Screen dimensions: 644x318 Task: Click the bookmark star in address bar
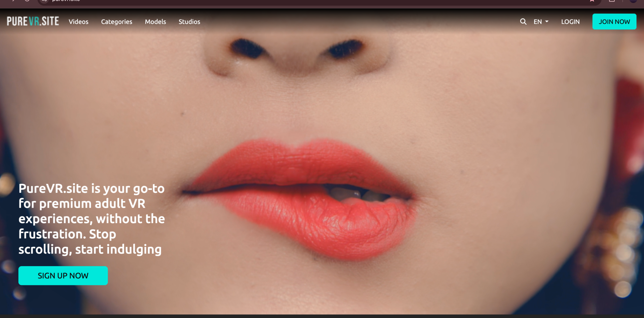click(x=592, y=1)
